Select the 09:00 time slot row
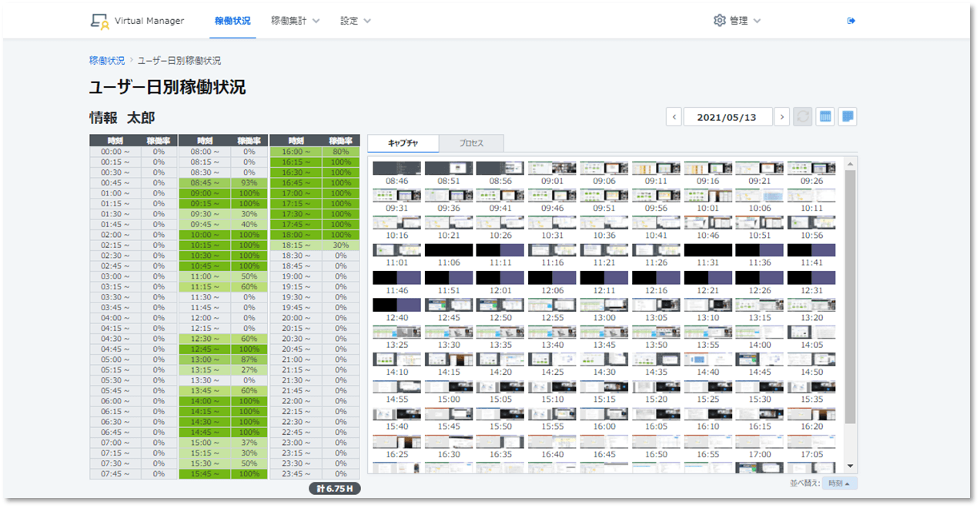 pyautogui.click(x=223, y=193)
